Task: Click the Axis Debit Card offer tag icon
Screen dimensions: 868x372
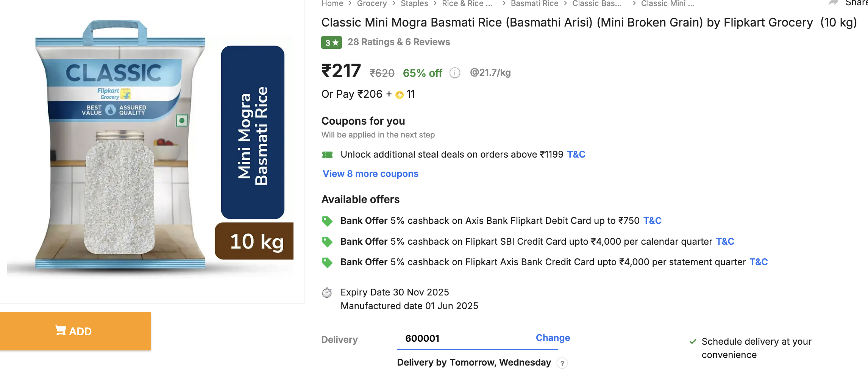Action: [327, 221]
